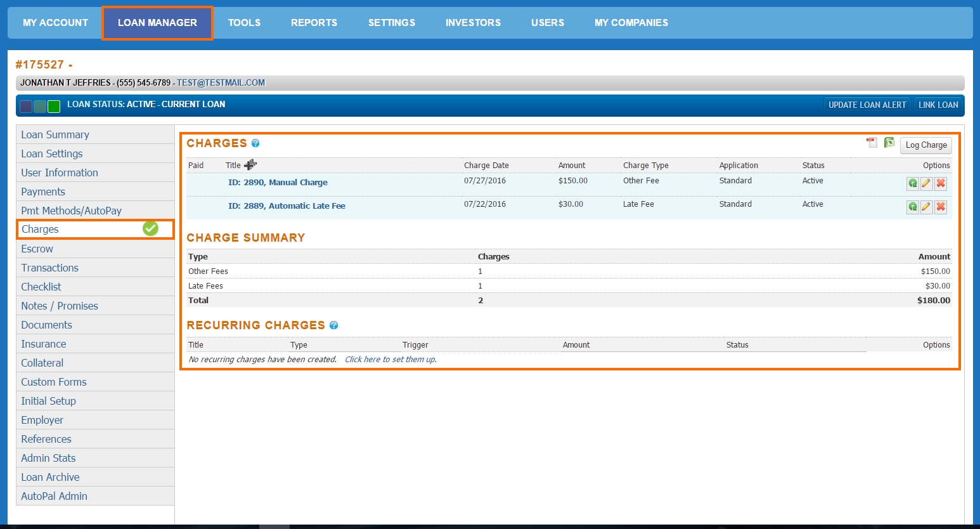This screenshot has width=980, height=529.
Task: Export charges to Excel icon
Action: 889,143
